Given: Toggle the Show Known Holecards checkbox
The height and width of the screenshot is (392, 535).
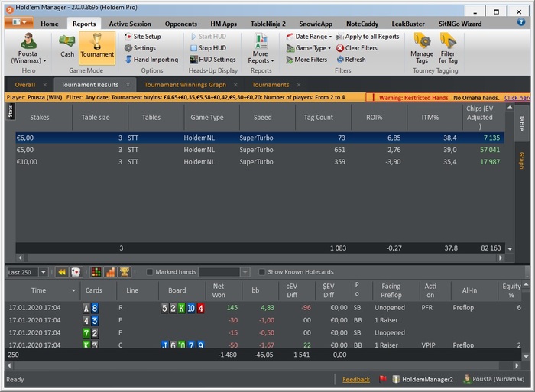Looking at the screenshot, I should (x=261, y=272).
